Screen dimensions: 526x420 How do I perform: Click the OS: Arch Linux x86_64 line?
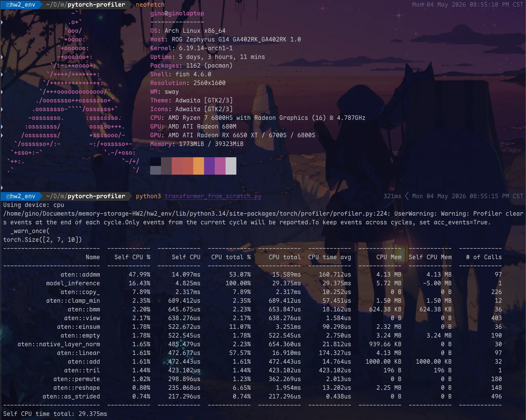[x=188, y=31]
